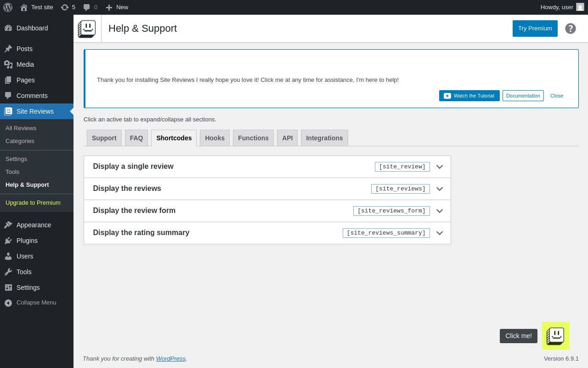
Task: Click the Site Reviews mascot logo in header
Action: [x=87, y=29]
